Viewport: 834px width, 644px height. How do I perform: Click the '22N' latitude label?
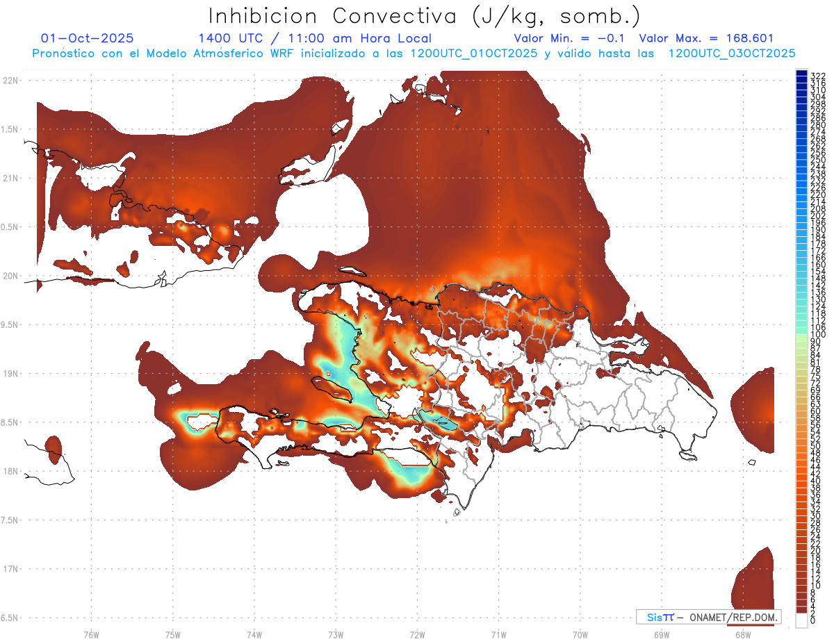10,81
